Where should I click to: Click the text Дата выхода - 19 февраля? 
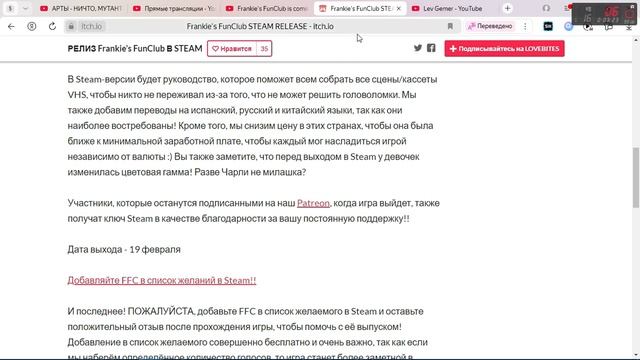pyautogui.click(x=124, y=249)
